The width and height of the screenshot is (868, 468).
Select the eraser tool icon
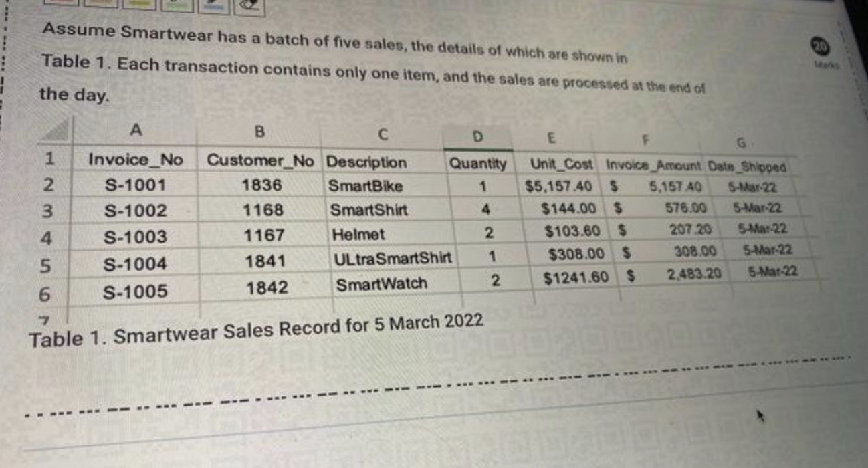click(249, 7)
